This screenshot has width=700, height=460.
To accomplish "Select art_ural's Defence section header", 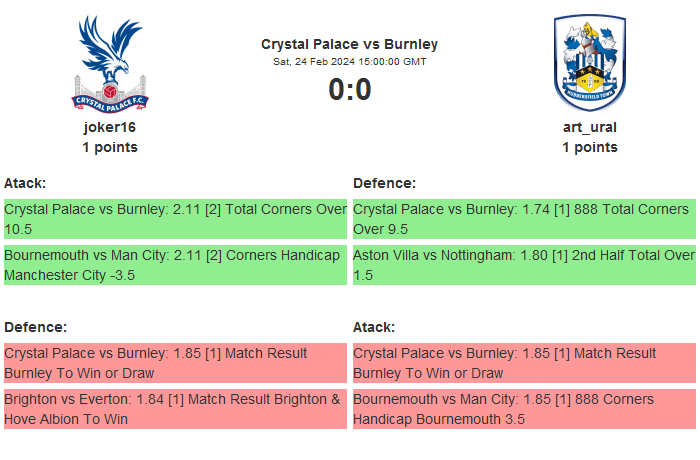I will click(x=385, y=183).
